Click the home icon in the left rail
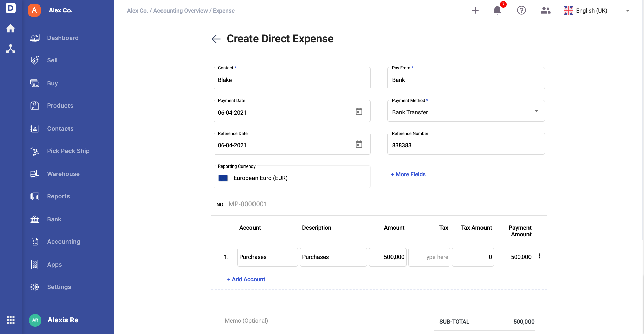The width and height of the screenshot is (644, 334). 11,28
